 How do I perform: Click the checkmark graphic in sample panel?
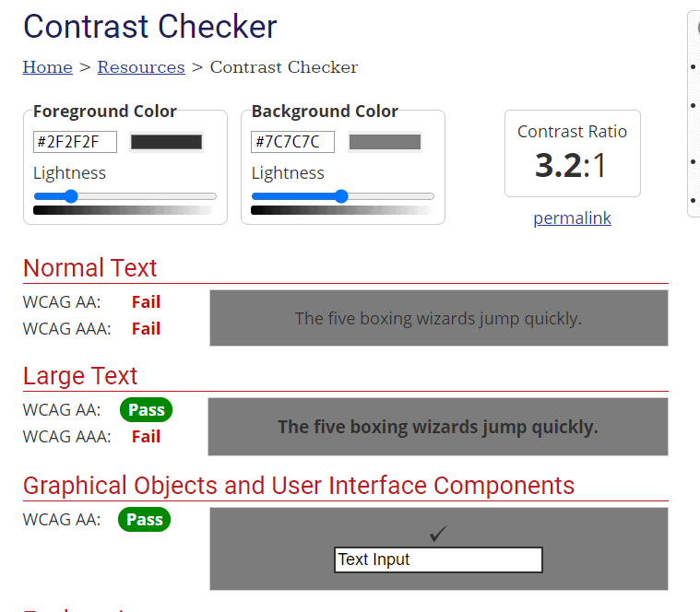(x=438, y=533)
